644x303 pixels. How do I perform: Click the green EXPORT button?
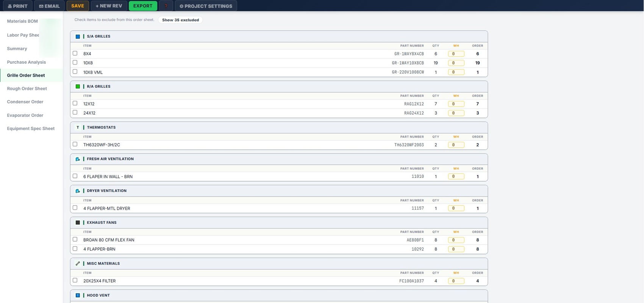click(x=143, y=6)
